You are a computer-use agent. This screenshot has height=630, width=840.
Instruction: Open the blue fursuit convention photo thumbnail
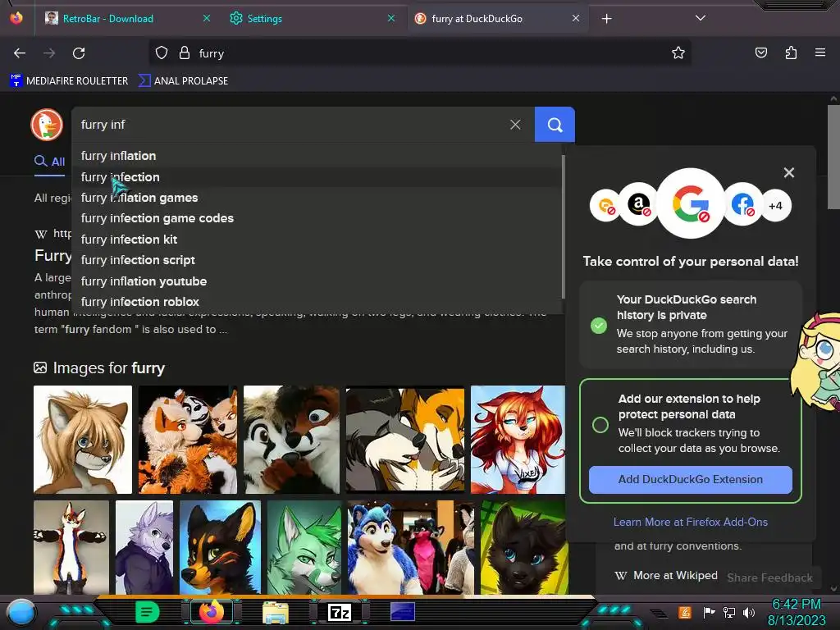click(410, 547)
